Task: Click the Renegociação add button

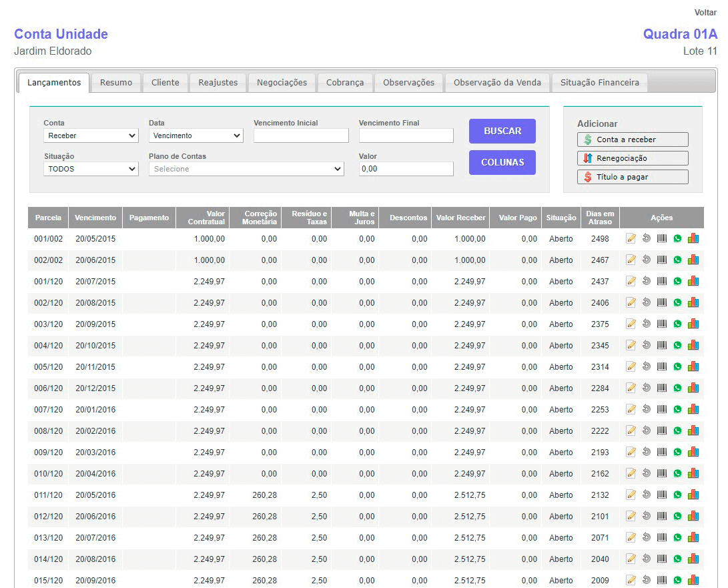Action: click(x=632, y=158)
